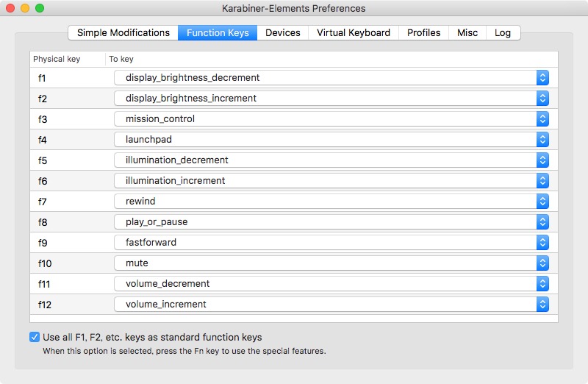The height and width of the screenshot is (384, 588).
Task: Minimize the Preferences window with the yellow button
Action: [25, 8]
